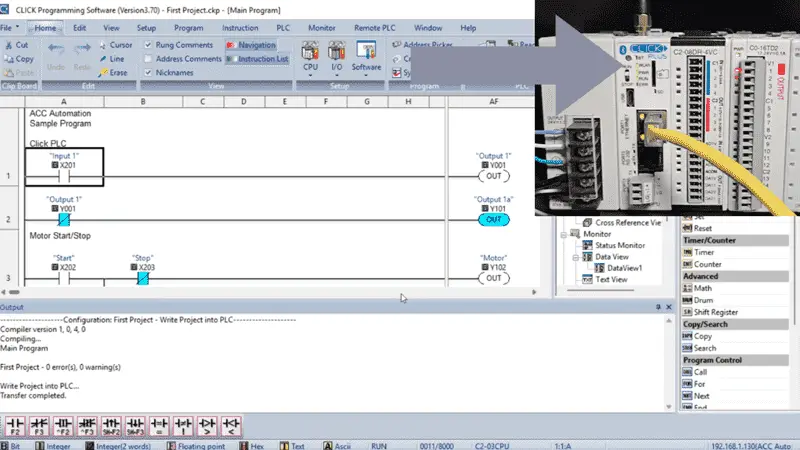Select the Counter instruction
800x450 pixels.
702,264
